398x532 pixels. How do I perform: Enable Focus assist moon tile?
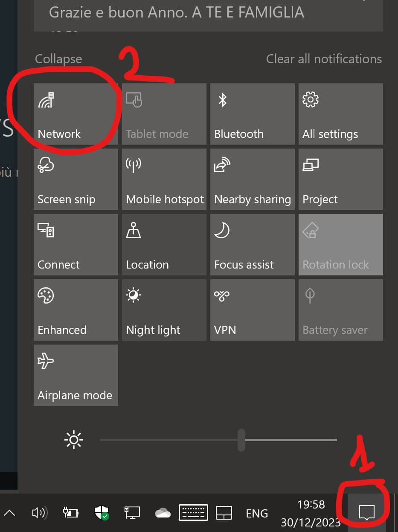(x=252, y=245)
